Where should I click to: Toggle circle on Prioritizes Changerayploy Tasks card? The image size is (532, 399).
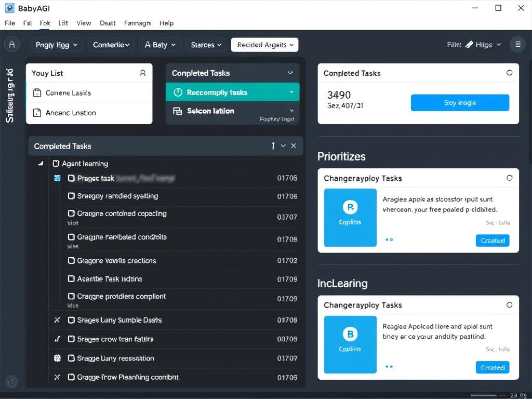tap(509, 178)
